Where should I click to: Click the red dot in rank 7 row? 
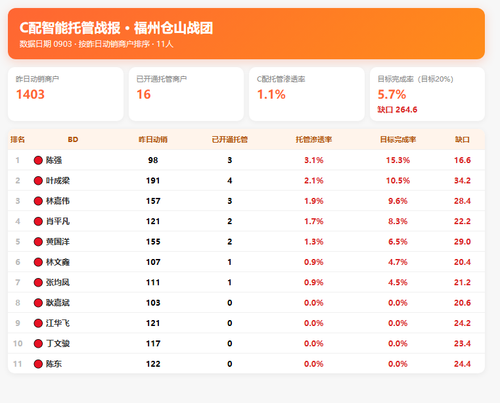tap(38, 282)
